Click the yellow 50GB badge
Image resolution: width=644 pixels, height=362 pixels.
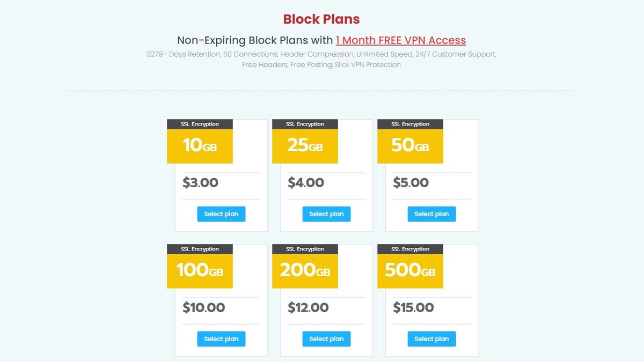coord(410,146)
